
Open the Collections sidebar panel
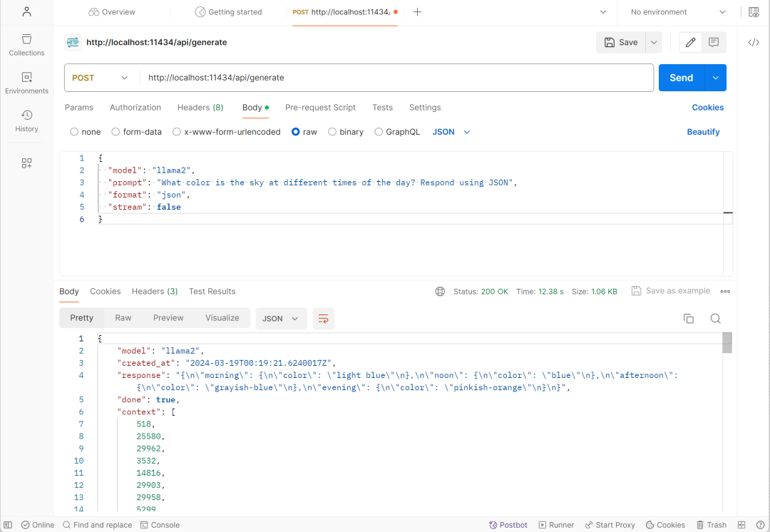(x=26, y=44)
